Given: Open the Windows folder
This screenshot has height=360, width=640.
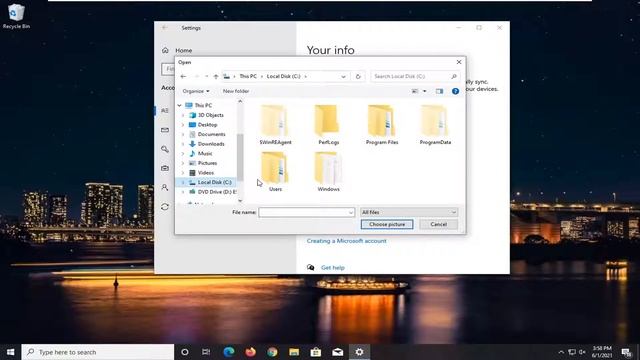Looking at the screenshot, I should (x=328, y=171).
